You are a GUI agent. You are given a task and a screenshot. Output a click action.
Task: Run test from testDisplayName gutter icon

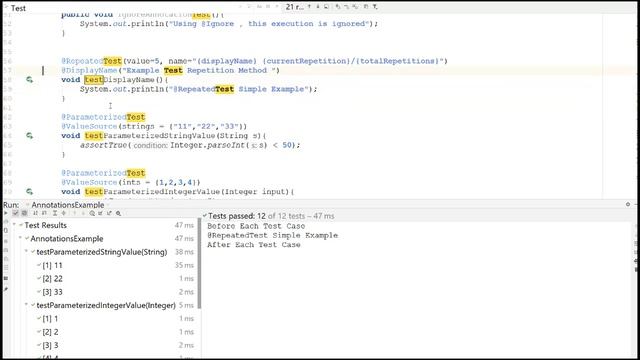[x=29, y=80]
